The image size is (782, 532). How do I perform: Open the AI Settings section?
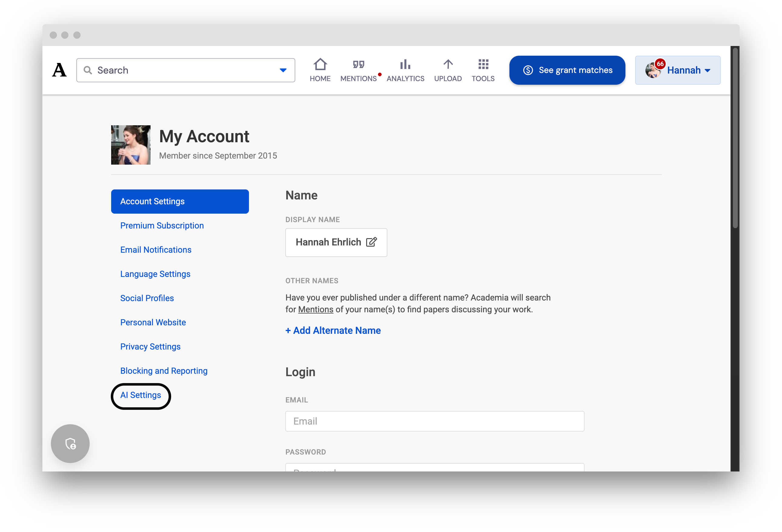141,395
